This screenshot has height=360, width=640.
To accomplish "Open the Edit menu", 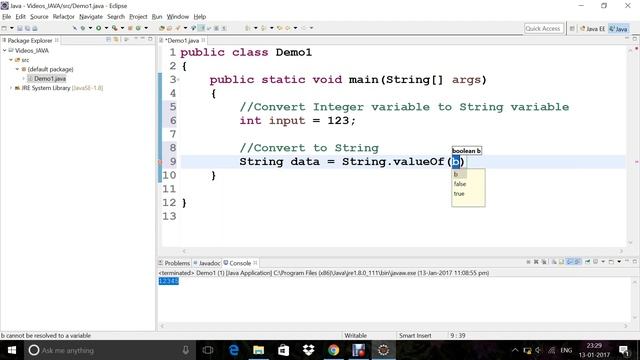I will [20, 17].
